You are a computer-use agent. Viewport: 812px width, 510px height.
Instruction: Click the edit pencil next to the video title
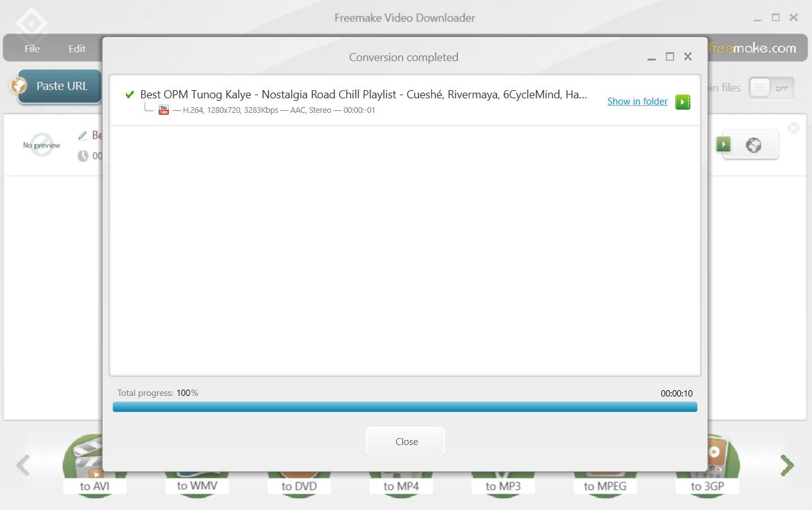(83, 134)
